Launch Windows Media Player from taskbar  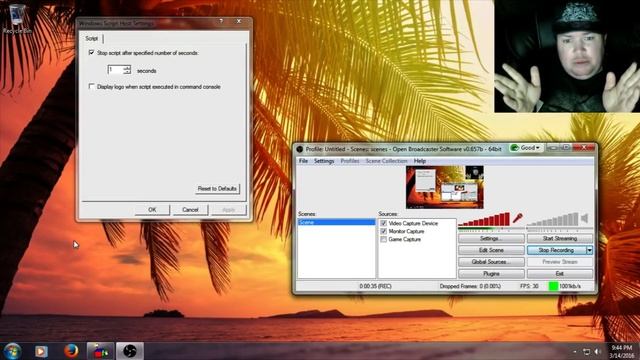(41, 351)
